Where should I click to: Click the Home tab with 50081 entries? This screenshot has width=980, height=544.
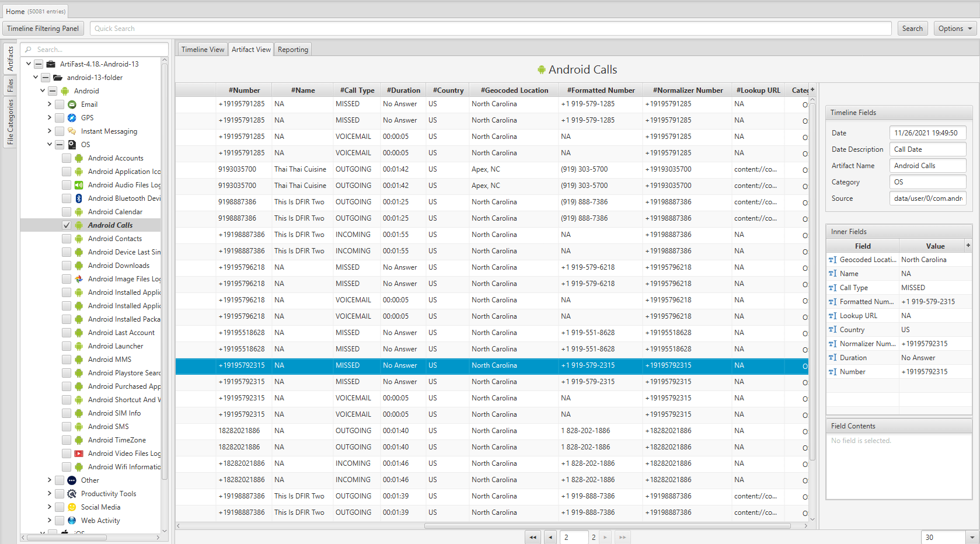[x=36, y=12]
